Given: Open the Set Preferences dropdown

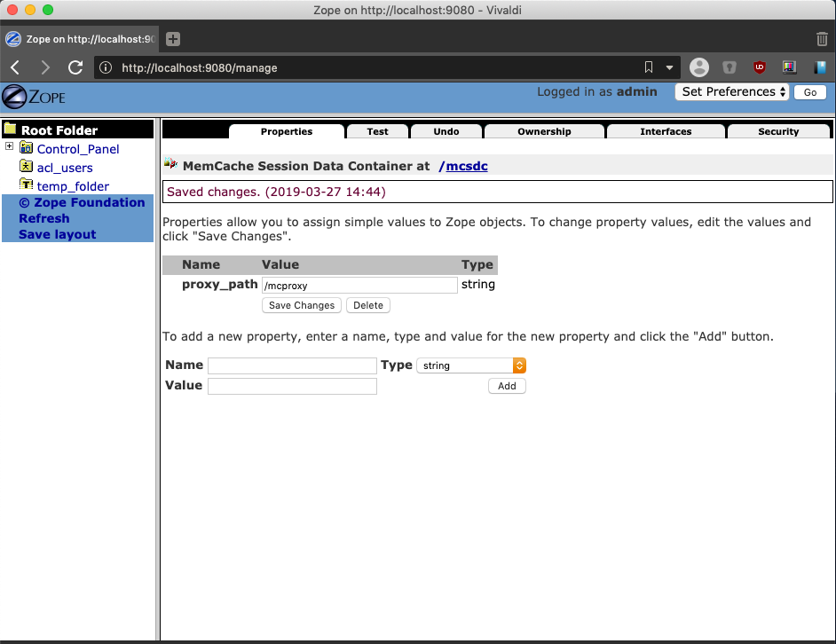Looking at the screenshot, I should [x=731, y=91].
